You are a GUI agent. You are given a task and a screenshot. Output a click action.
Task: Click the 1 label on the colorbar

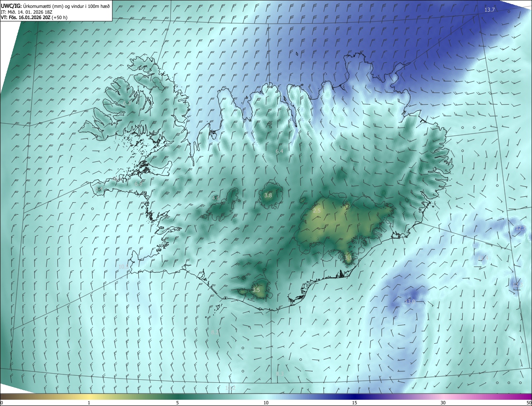click(89, 403)
